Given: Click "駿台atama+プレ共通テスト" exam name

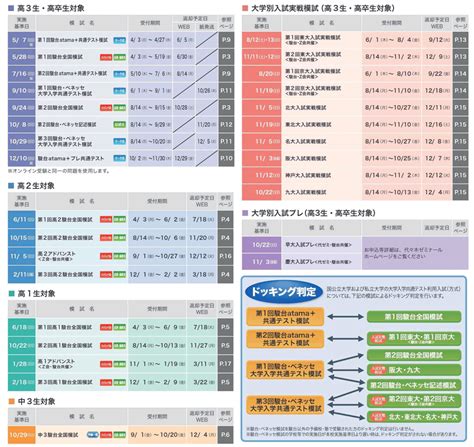Looking at the screenshot, I should point(71,158).
